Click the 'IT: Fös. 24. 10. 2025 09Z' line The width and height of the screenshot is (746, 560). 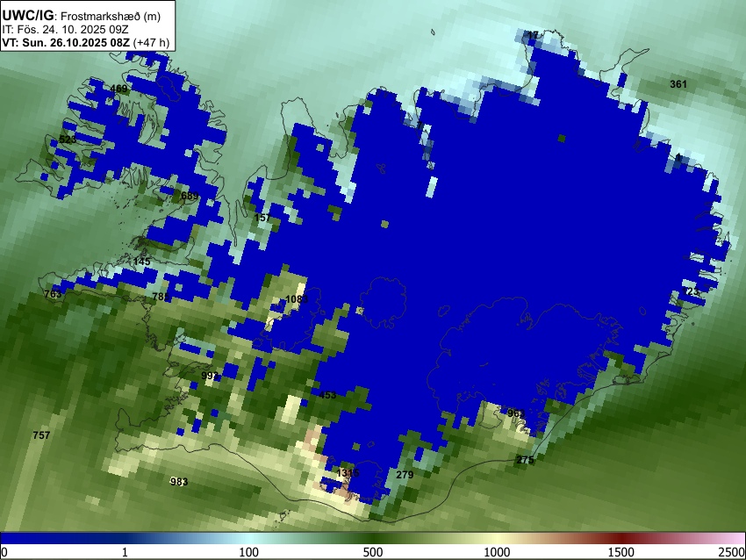click(x=65, y=30)
